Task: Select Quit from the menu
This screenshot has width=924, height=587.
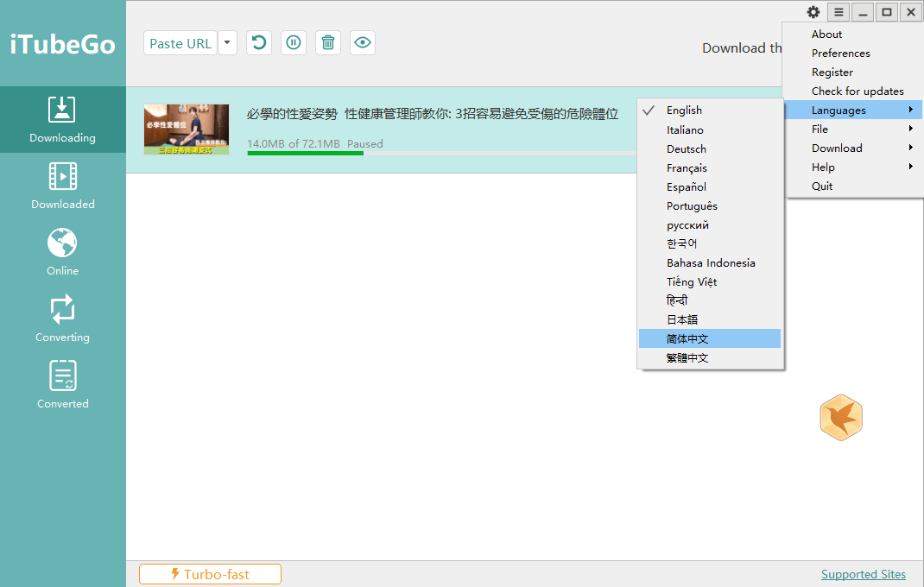Action: click(852, 186)
